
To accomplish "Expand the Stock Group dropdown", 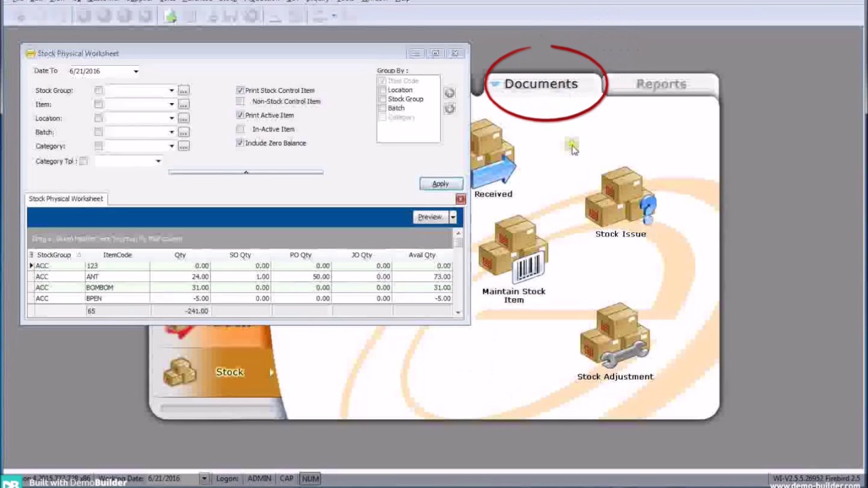I will [x=172, y=91].
